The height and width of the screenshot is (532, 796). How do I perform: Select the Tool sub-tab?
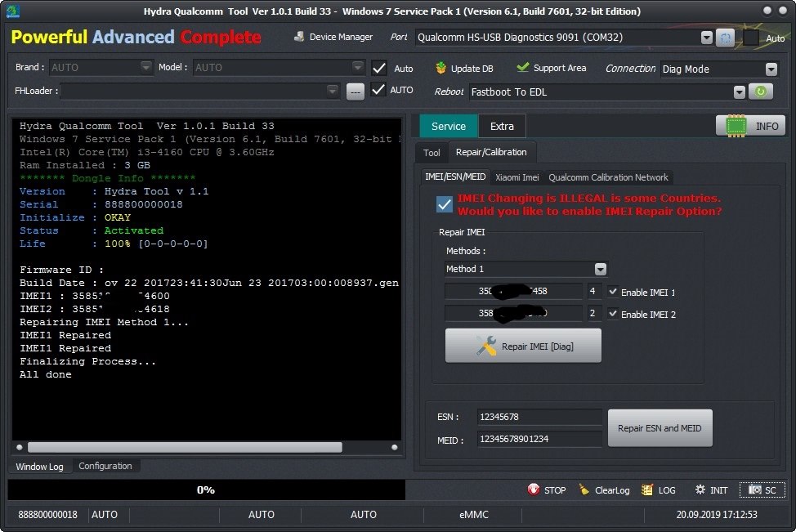pyautogui.click(x=432, y=153)
